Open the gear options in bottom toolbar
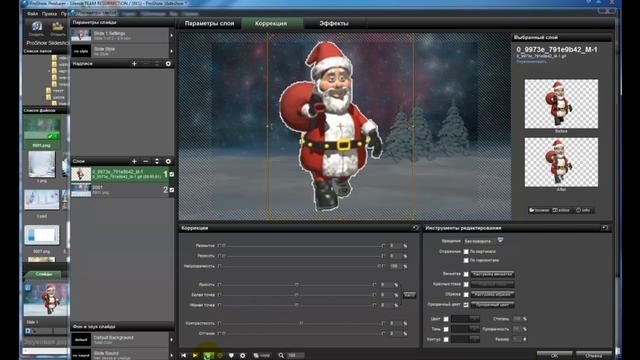The image size is (640, 360). (x=242, y=356)
